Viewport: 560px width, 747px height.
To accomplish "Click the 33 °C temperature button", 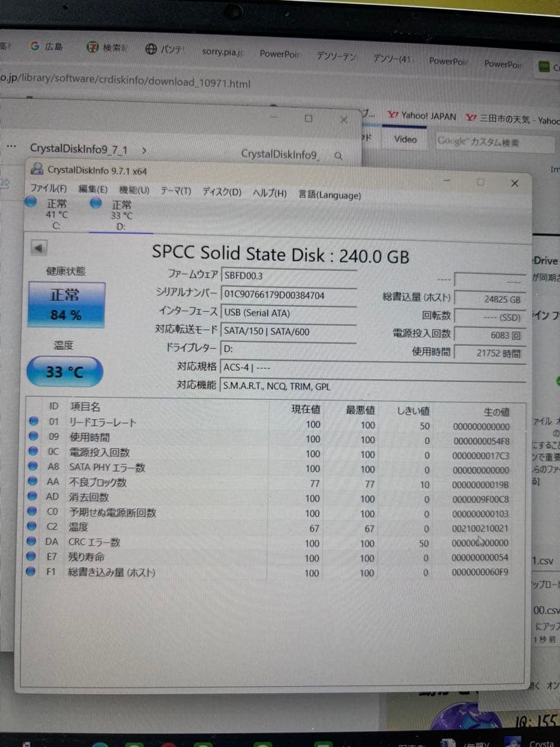I will tap(64, 371).
